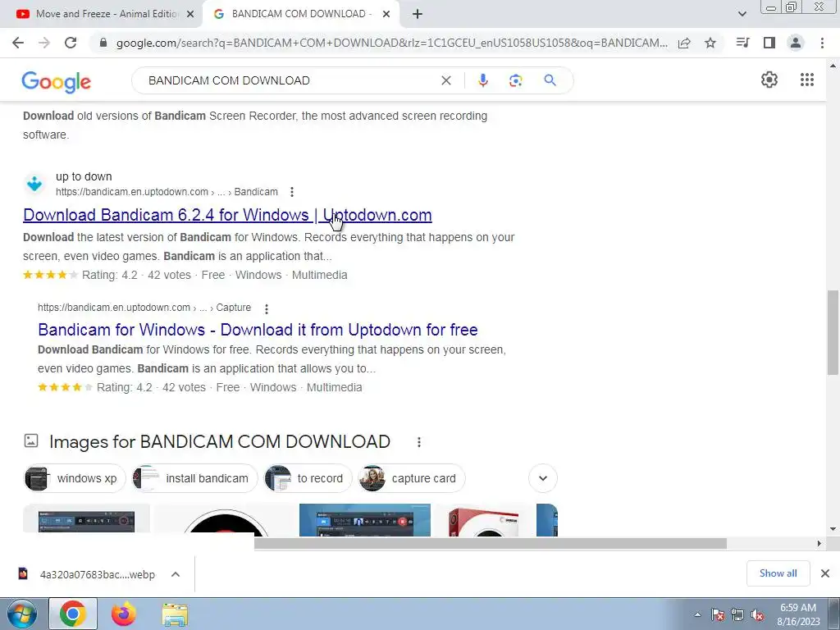Click breadcrumb URL ending in Capture
840x630 pixels.
click(144, 308)
